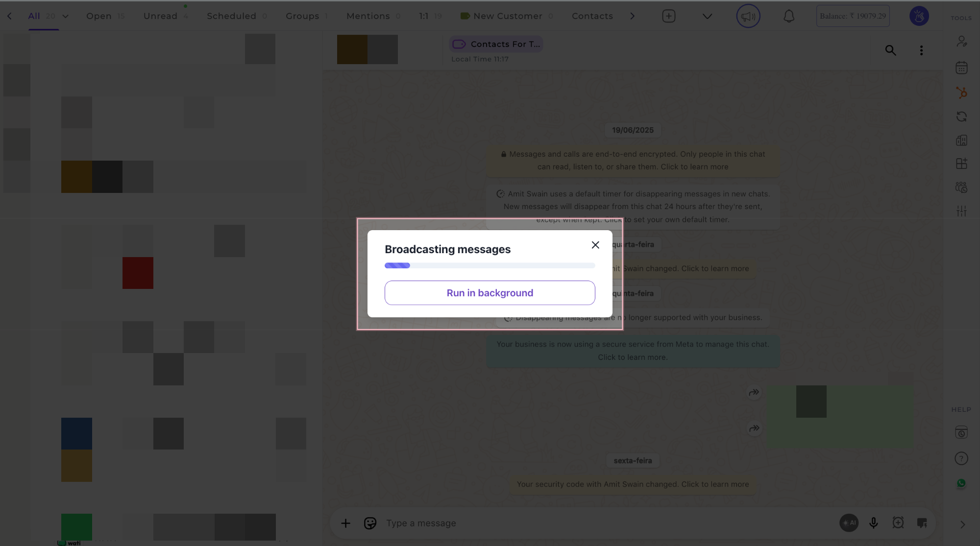This screenshot has height=546, width=980.
Task: Open the attachment plus icon in message bar
Action: [345, 523]
